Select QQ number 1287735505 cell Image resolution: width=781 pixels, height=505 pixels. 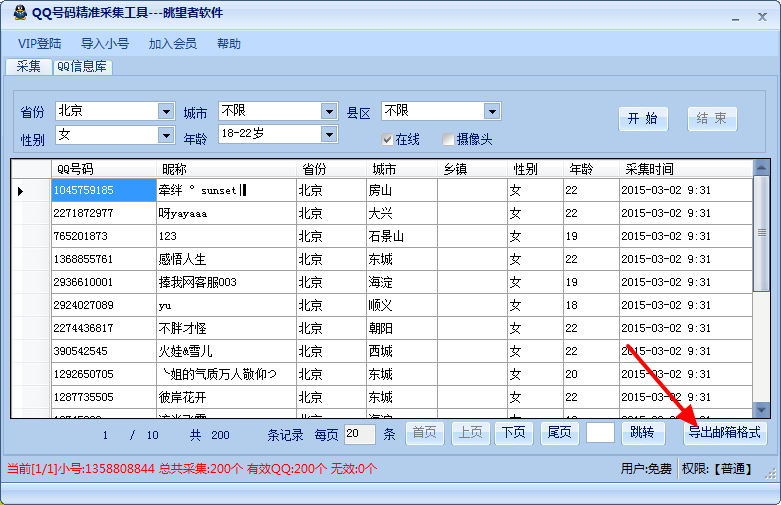pos(104,397)
